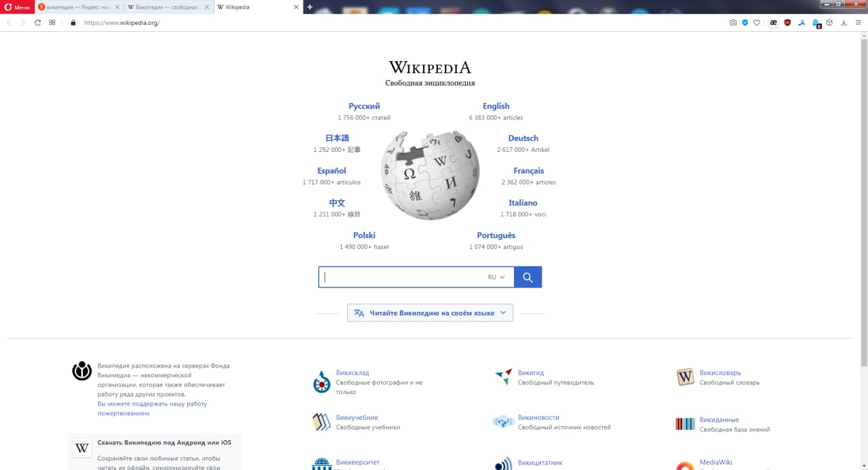The image size is (868, 470).
Task: Open the Викисловарь link
Action: [x=720, y=373]
